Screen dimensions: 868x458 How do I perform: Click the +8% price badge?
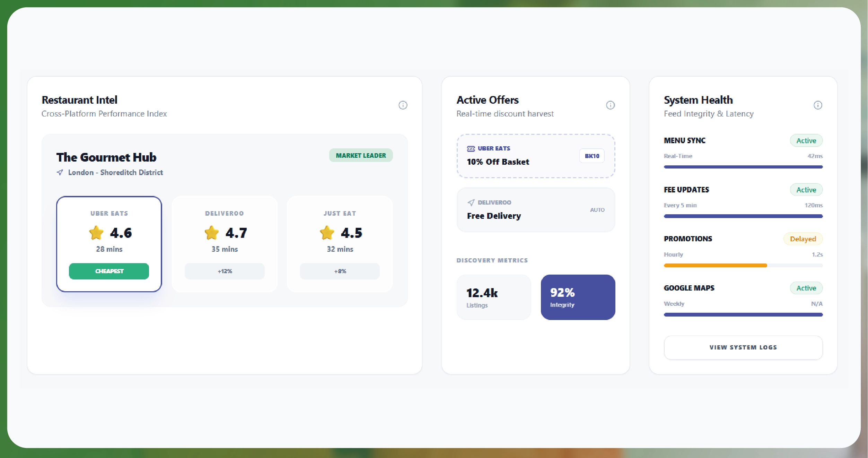click(340, 271)
